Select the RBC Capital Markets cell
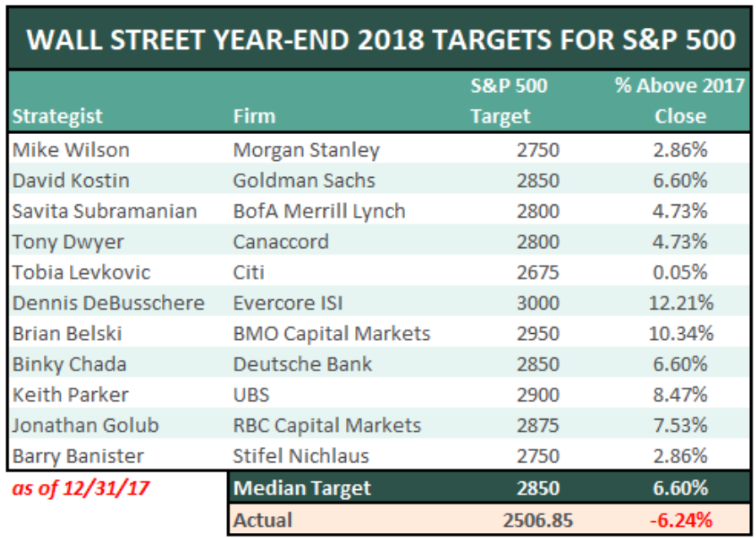 [327, 426]
